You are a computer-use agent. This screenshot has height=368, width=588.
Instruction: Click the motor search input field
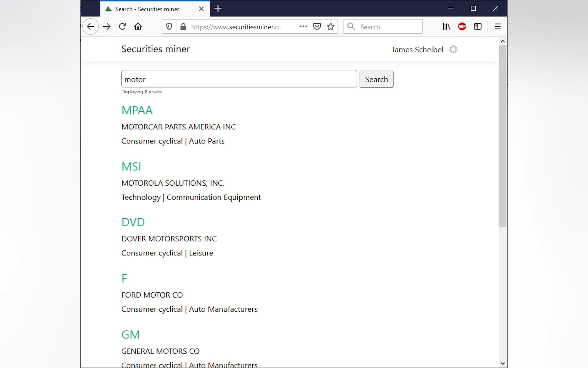pos(239,79)
